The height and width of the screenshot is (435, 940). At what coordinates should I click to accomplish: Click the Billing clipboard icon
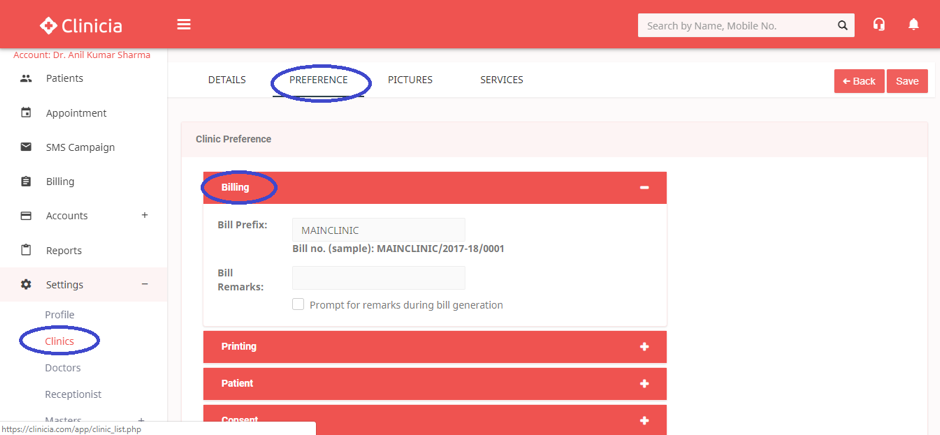(26, 181)
